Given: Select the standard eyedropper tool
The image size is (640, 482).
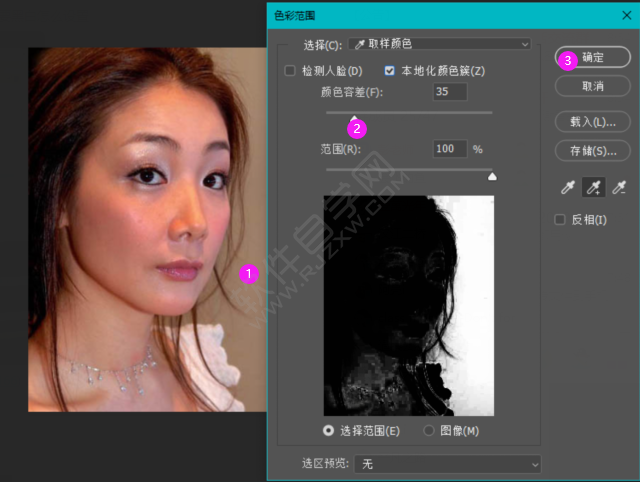Looking at the screenshot, I should [568, 187].
